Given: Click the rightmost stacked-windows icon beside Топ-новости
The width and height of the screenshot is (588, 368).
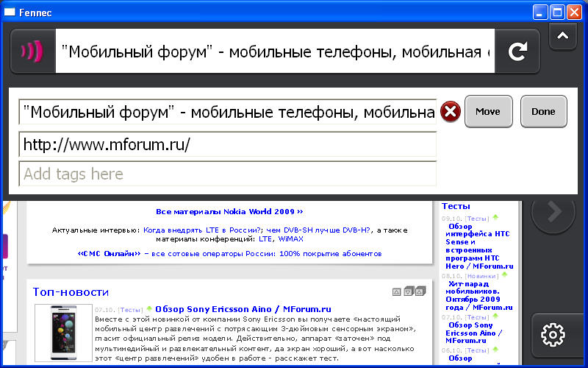Looking at the screenshot, I should 421,291.
